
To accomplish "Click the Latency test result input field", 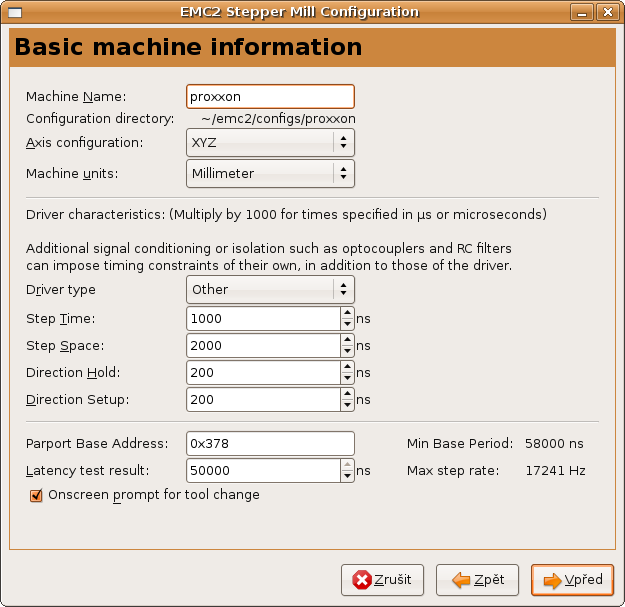I will pyautogui.click(x=263, y=471).
